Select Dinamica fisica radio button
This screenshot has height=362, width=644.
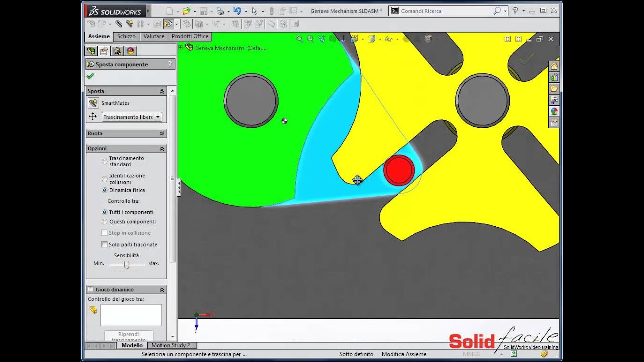(105, 190)
